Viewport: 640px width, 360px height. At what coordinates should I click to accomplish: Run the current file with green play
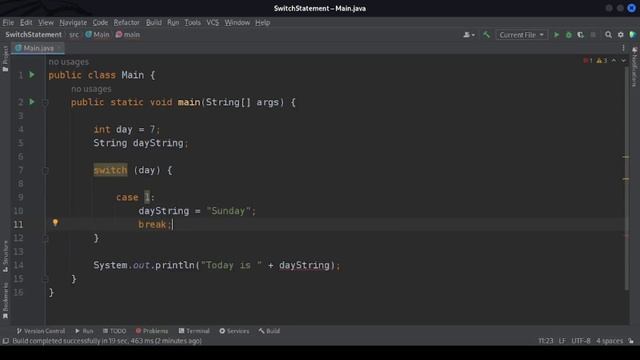pyautogui.click(x=556, y=35)
